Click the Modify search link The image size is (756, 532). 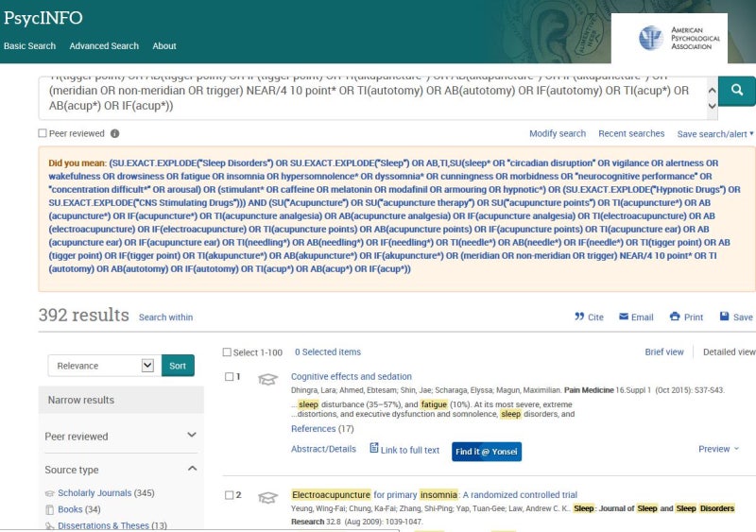point(558,133)
